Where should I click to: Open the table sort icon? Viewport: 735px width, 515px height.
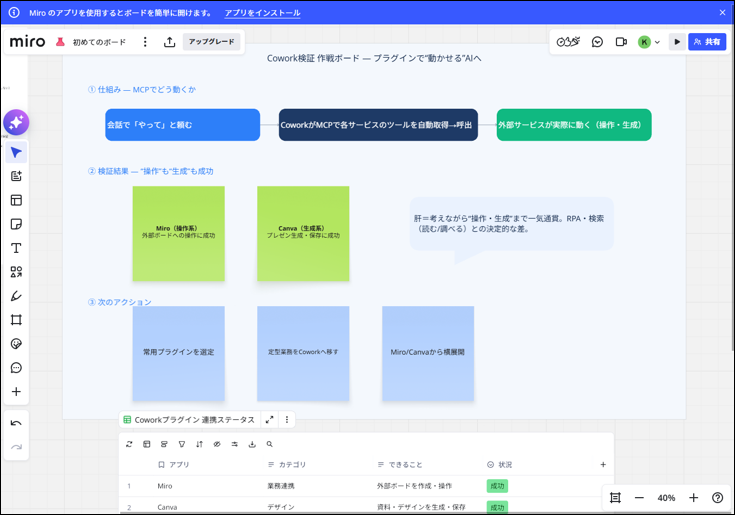(x=199, y=444)
